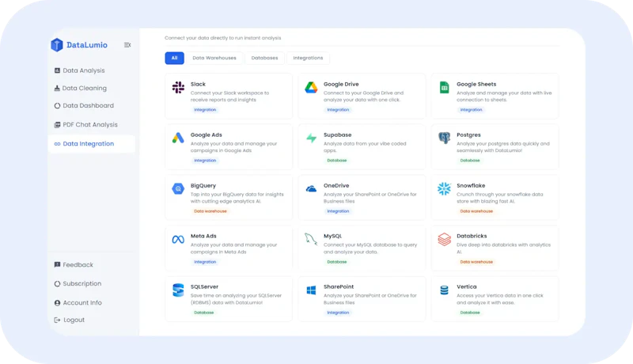This screenshot has width=633, height=364.
Task: Click the Vertica Database tag
Action: [x=470, y=313]
